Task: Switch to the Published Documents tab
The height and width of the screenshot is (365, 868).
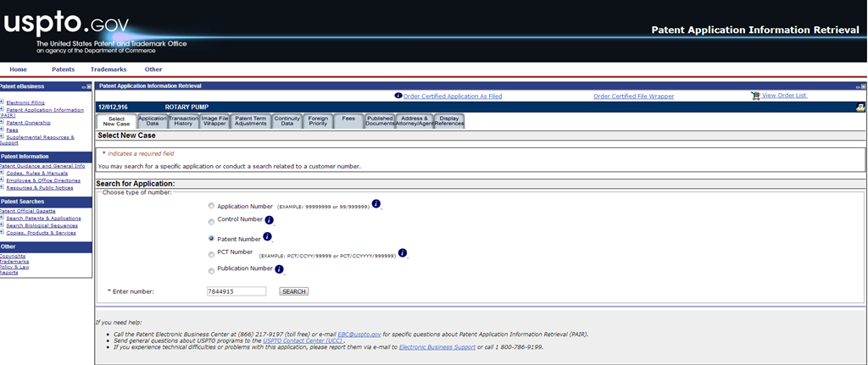Action: pyautogui.click(x=380, y=121)
